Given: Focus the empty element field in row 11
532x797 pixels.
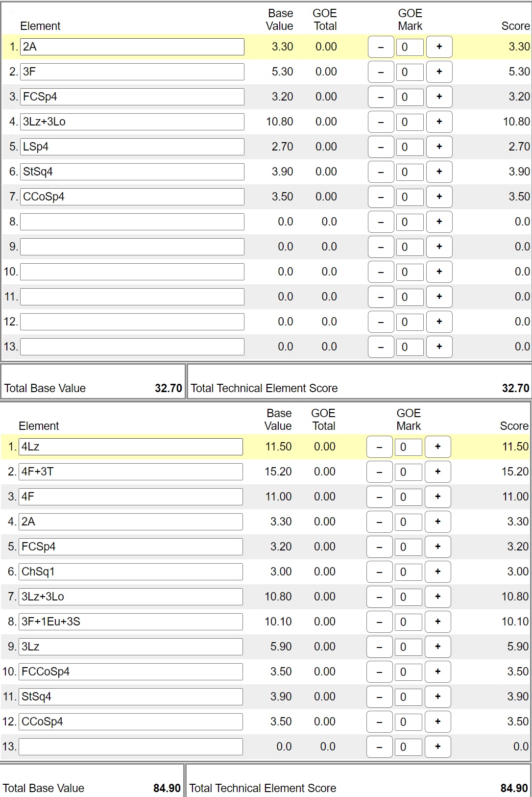Looking at the screenshot, I should [132, 297].
